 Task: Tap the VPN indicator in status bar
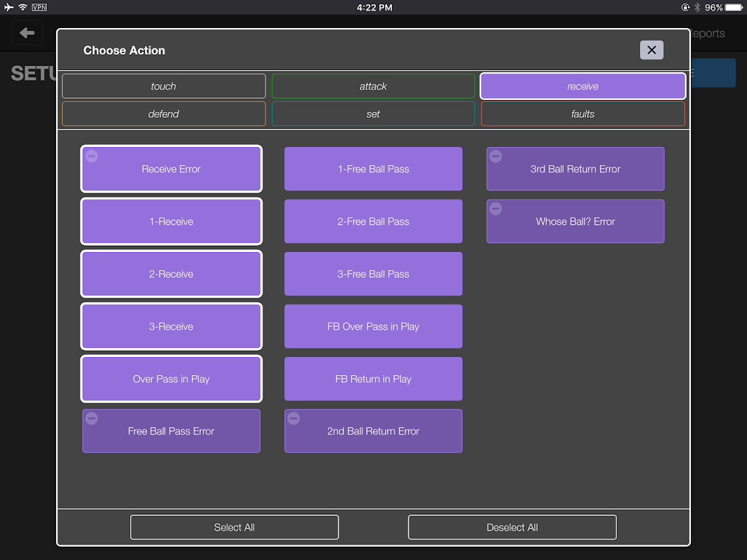(x=39, y=7)
